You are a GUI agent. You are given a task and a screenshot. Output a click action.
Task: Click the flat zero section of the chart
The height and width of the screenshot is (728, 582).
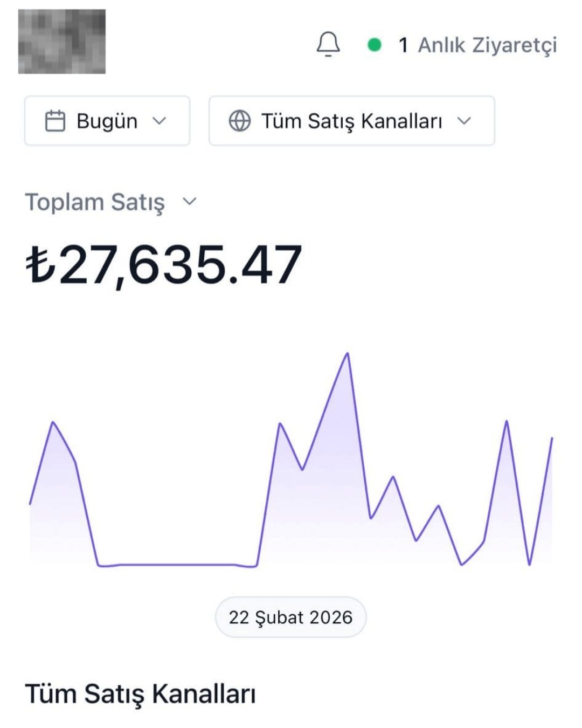(178, 565)
